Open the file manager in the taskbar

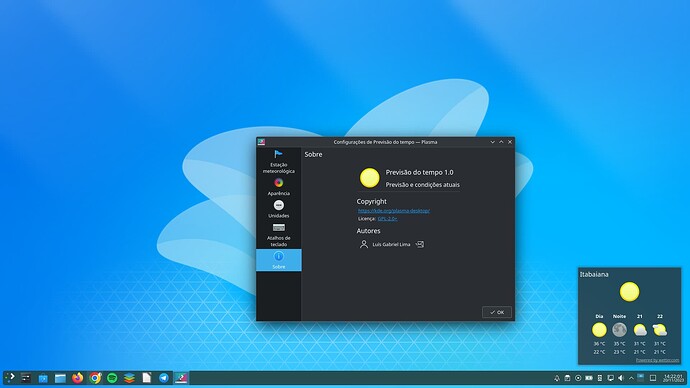[60, 378]
